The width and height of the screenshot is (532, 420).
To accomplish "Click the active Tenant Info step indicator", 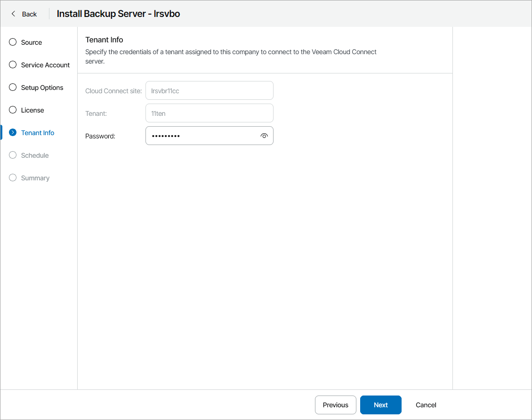I will [x=12, y=132].
